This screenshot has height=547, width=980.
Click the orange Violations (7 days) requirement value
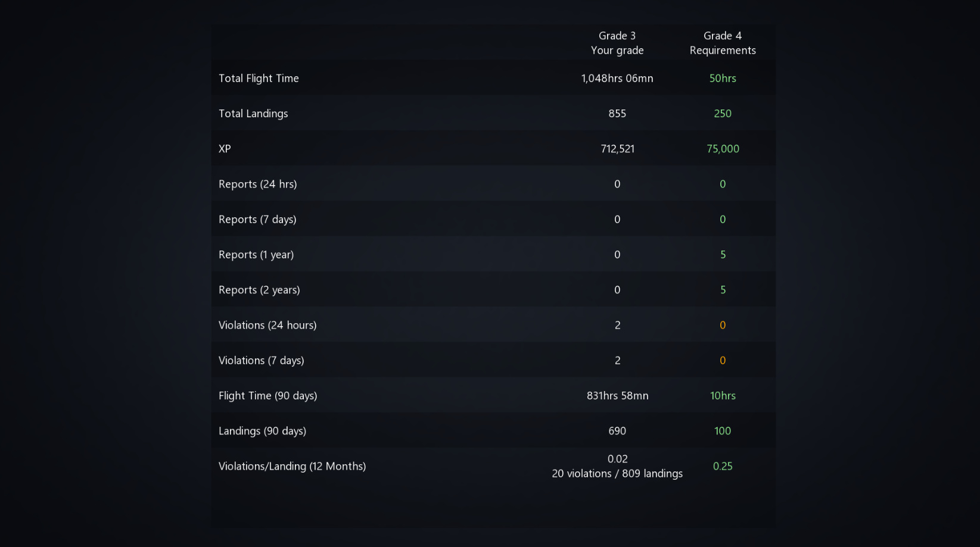[723, 360]
